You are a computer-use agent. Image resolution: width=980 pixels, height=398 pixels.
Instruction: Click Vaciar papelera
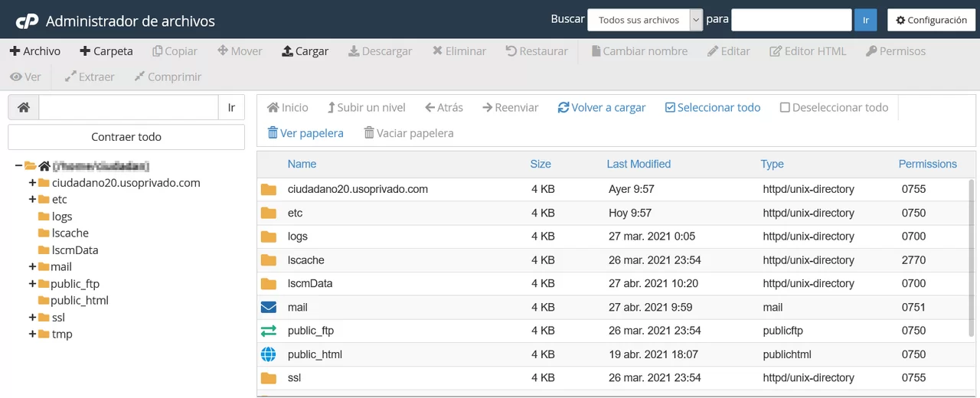coord(409,133)
